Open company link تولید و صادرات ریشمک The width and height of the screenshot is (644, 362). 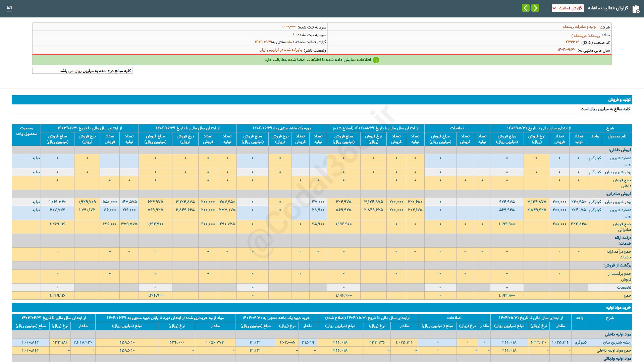[x=579, y=27]
